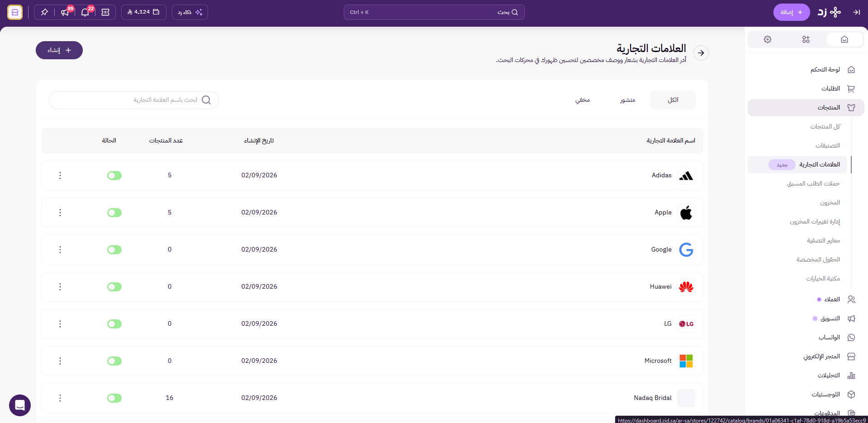Click the ticket icon in the top bar
The height and width of the screenshot is (423, 868).
click(105, 12)
